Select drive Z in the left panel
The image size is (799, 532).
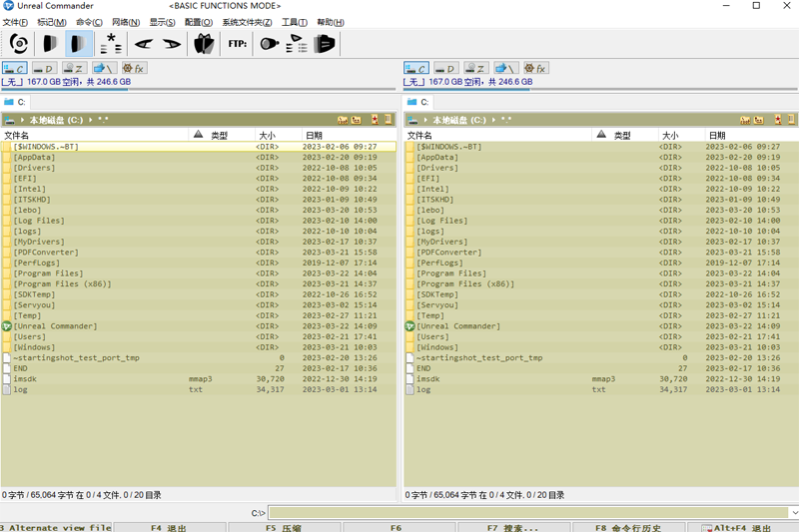coord(74,68)
